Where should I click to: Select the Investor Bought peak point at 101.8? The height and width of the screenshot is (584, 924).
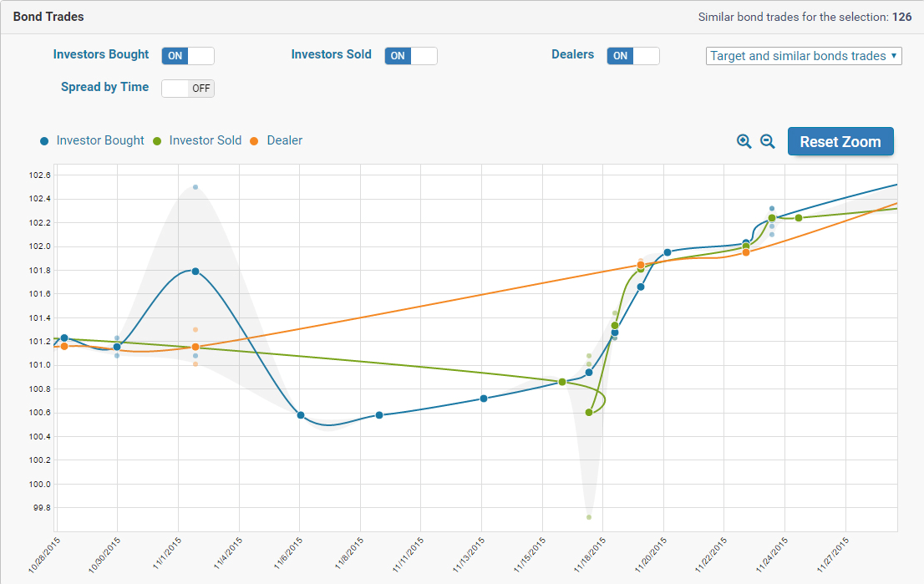click(195, 272)
